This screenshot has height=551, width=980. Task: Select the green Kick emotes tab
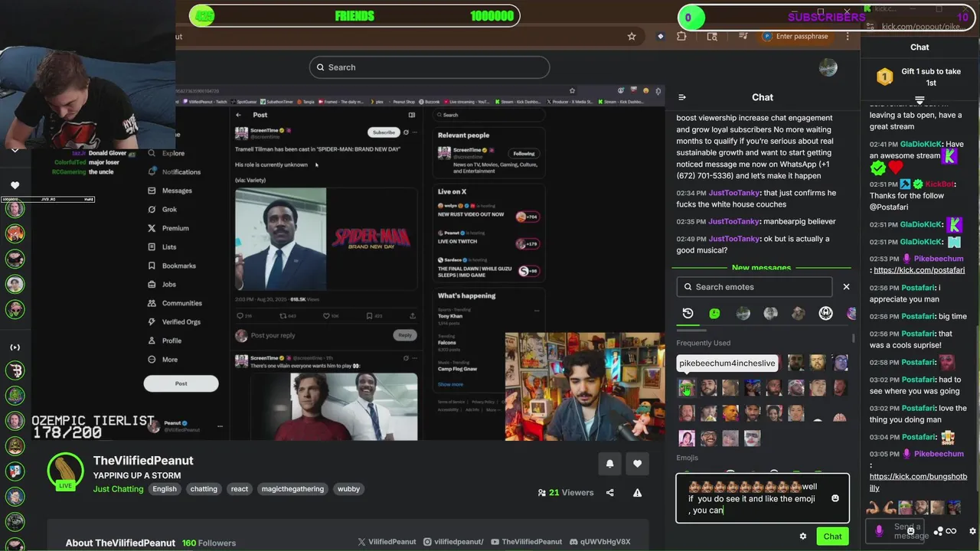(x=714, y=313)
